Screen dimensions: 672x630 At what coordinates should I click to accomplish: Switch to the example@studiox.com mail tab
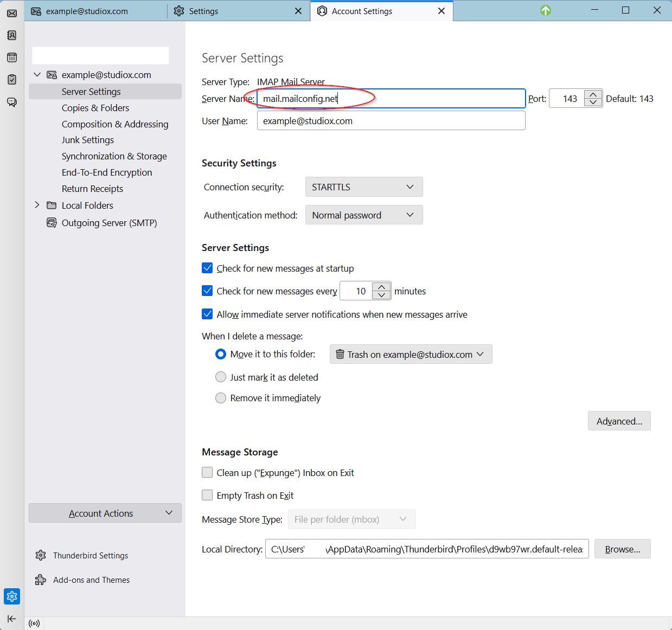95,11
